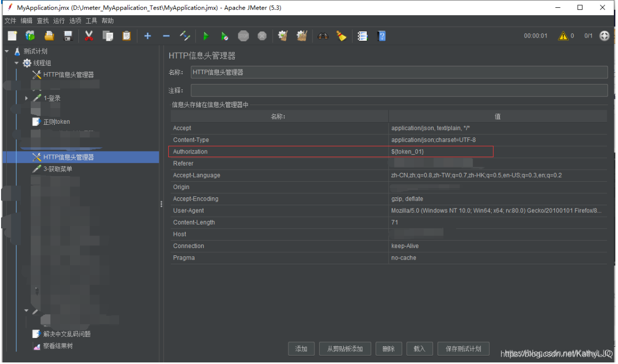The height and width of the screenshot is (364, 618).
Task: Click the Paste clipboard icon
Action: pyautogui.click(x=126, y=36)
